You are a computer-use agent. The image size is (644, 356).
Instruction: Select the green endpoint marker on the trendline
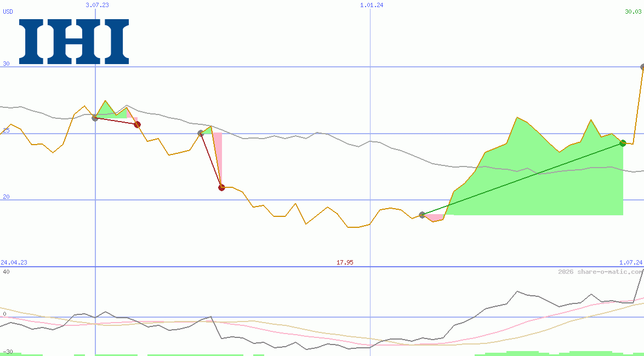point(623,143)
